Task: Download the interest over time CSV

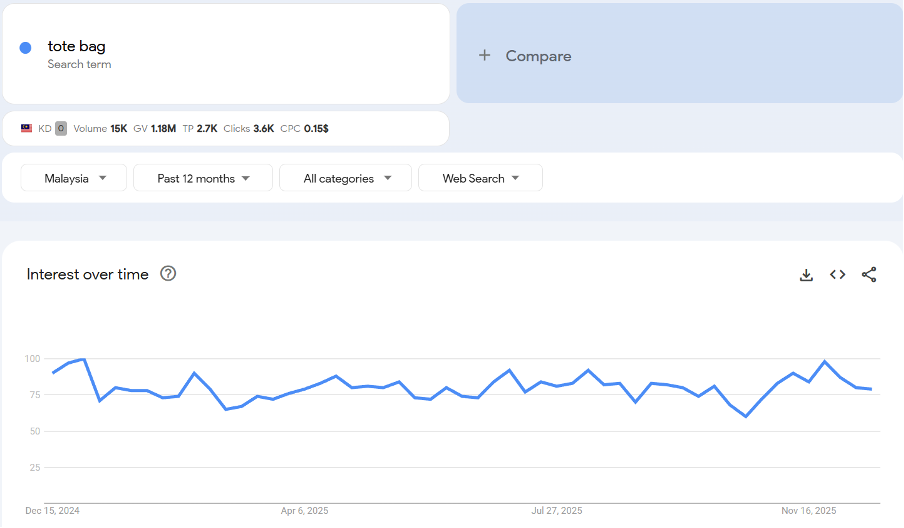Action: (806, 275)
